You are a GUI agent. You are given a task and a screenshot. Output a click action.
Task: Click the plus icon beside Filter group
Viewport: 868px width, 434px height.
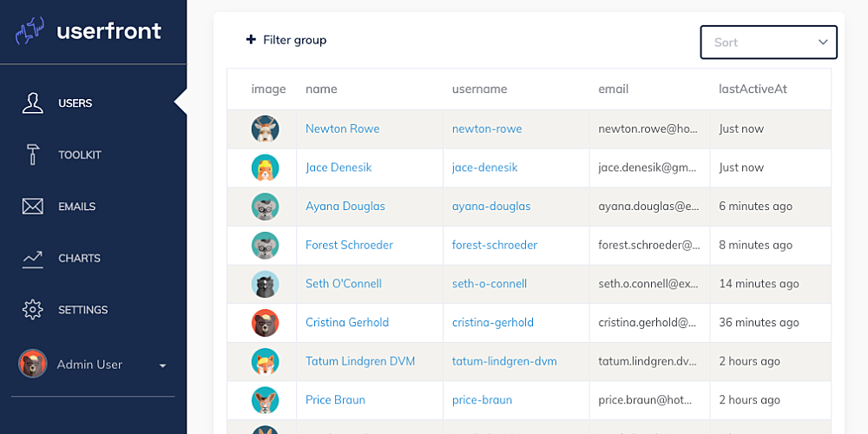[252, 40]
